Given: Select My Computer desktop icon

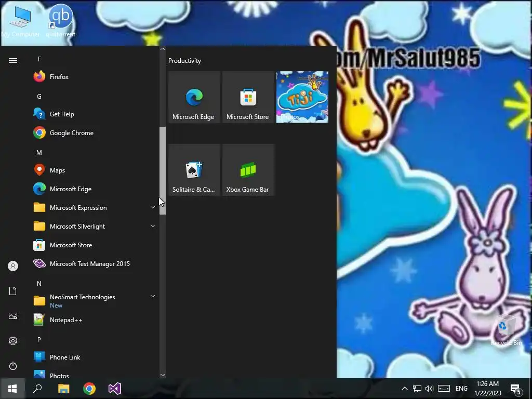Looking at the screenshot, I should (x=20, y=21).
